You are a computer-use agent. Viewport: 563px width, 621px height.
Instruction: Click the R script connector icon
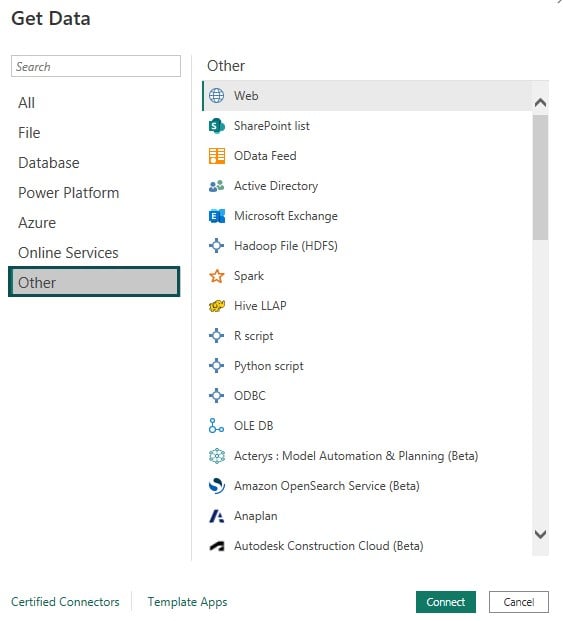pyautogui.click(x=216, y=336)
